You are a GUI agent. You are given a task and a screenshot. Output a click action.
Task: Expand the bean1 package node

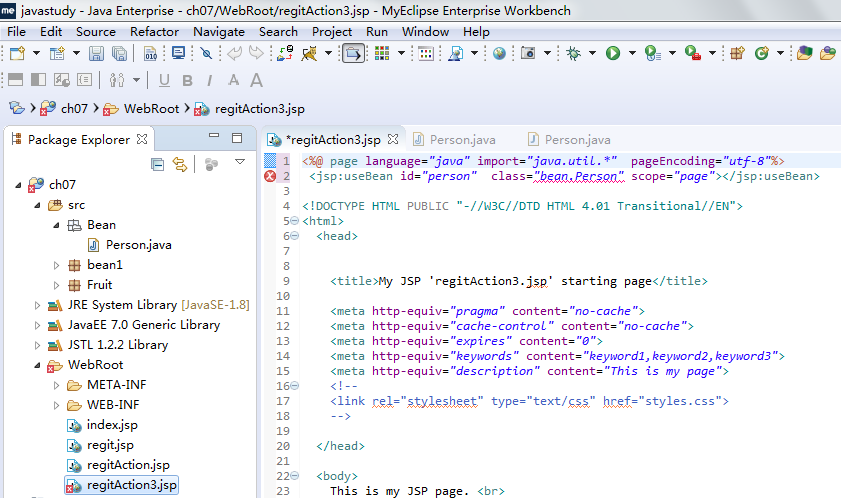[x=56, y=265]
